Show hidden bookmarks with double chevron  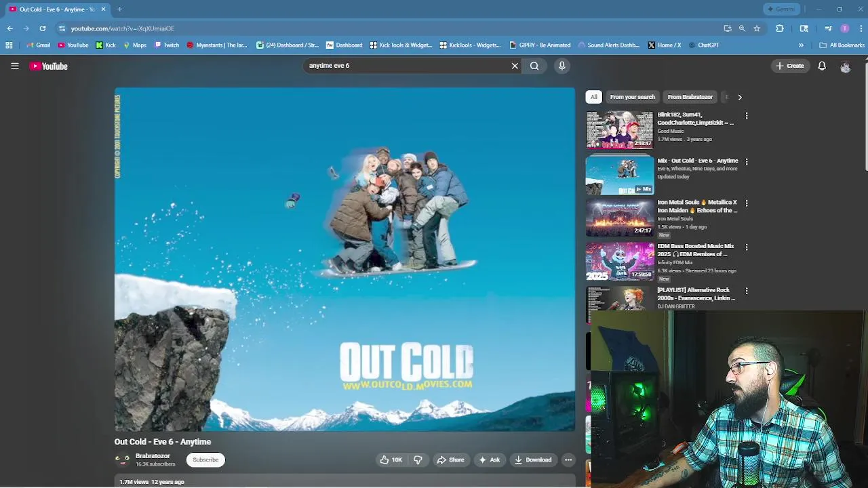(801, 45)
